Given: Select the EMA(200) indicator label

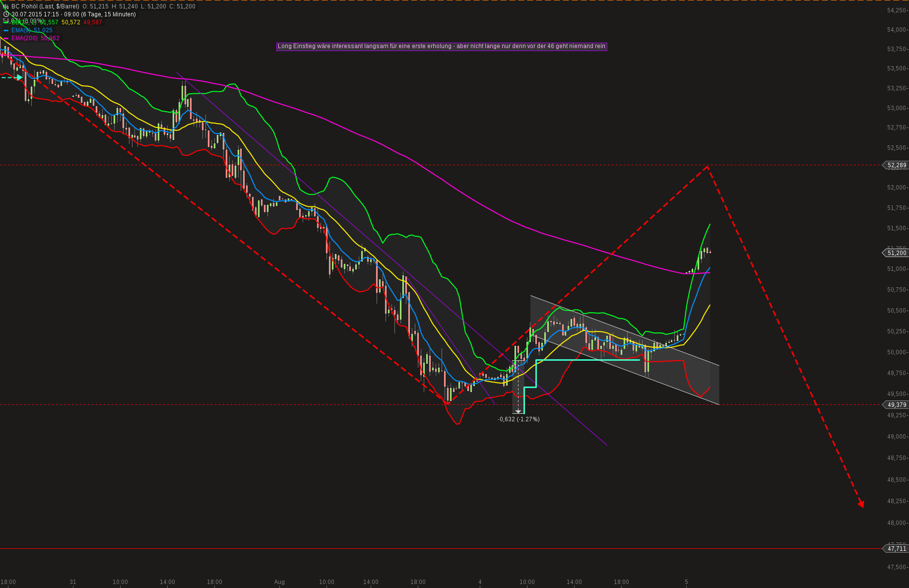Looking at the screenshot, I should pyautogui.click(x=24, y=38).
